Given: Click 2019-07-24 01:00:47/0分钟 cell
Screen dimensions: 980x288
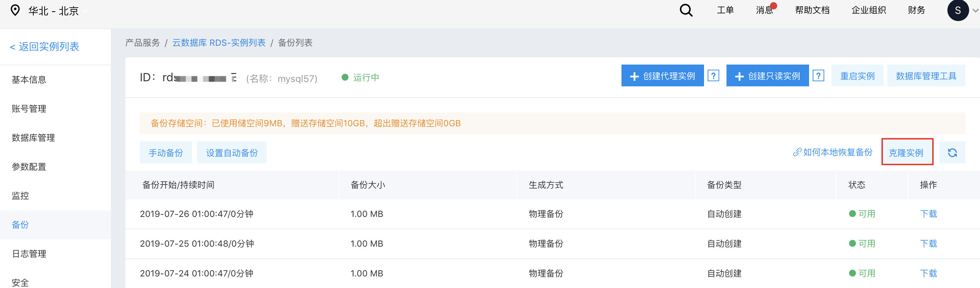Looking at the screenshot, I should [197, 273].
